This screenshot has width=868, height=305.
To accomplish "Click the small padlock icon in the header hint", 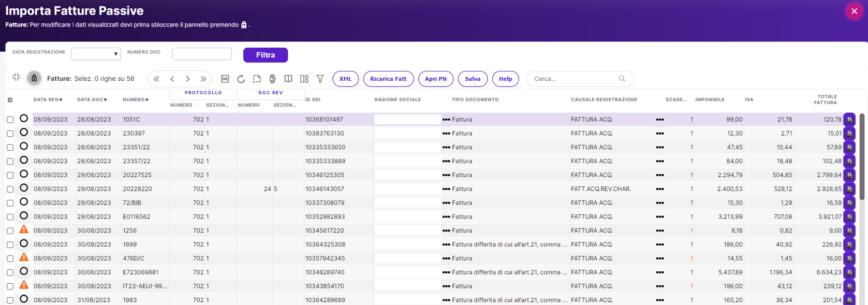I will (244, 25).
